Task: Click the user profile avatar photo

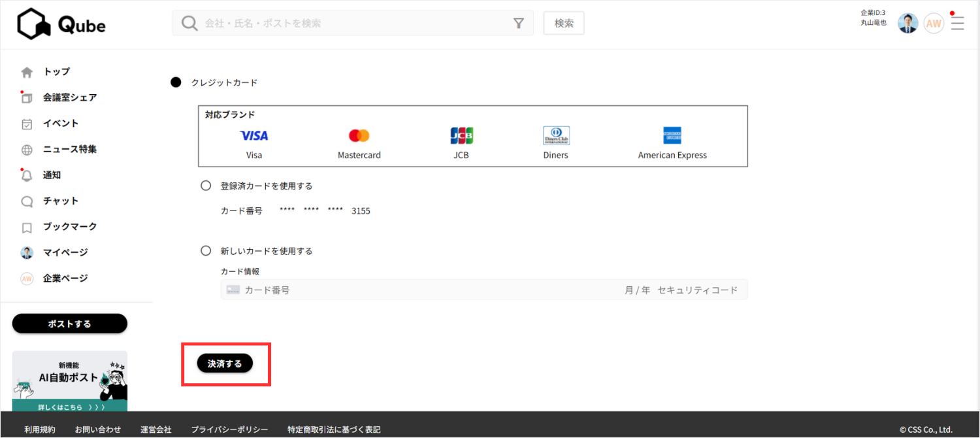Action: click(907, 24)
